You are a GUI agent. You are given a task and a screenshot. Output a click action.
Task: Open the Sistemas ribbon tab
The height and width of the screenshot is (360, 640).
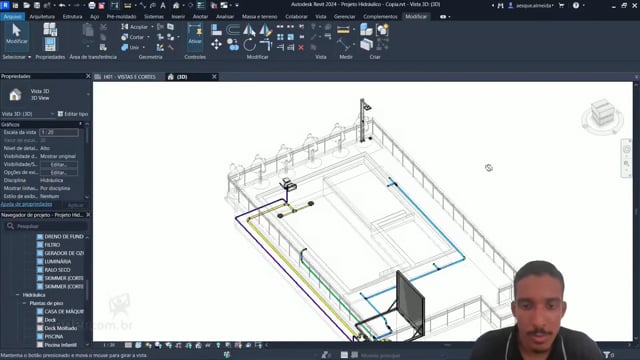(154, 17)
